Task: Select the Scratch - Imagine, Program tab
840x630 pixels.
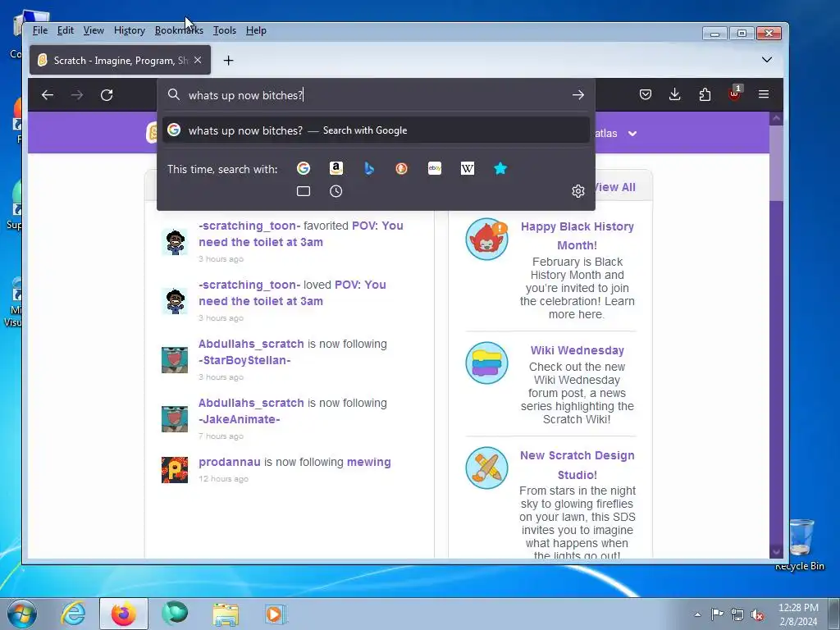Action: click(120, 60)
